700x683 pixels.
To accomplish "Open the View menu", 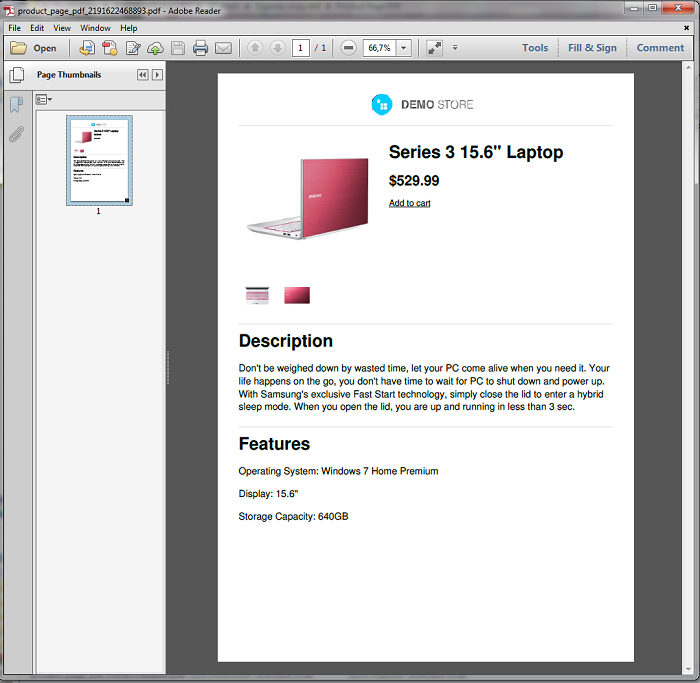I will click(62, 28).
